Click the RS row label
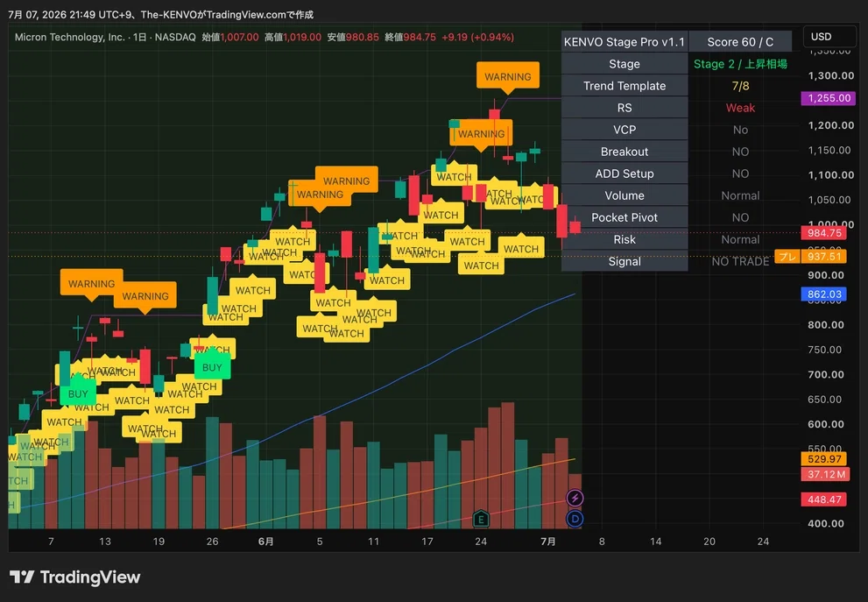Screen dimensions: 868x602 625,108
